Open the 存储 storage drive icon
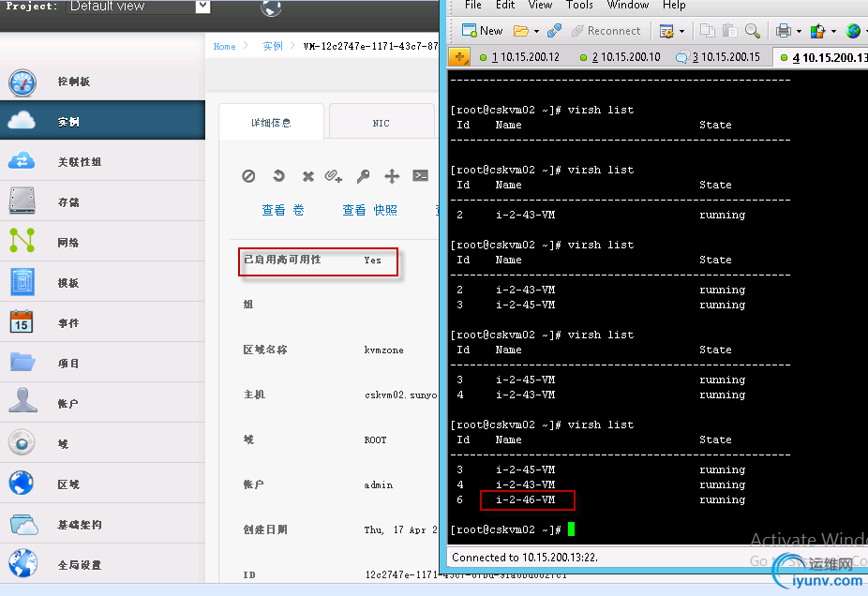 coord(22,201)
